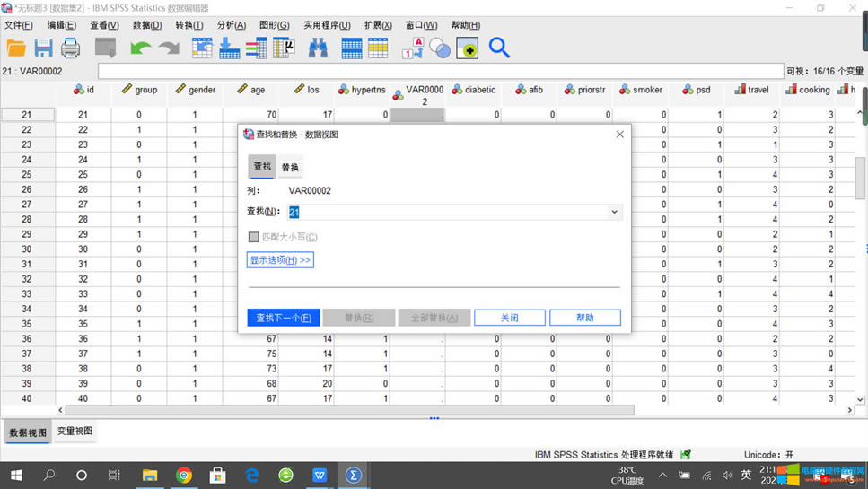Click the 查找 text input field
The image size is (868, 489).
447,213
